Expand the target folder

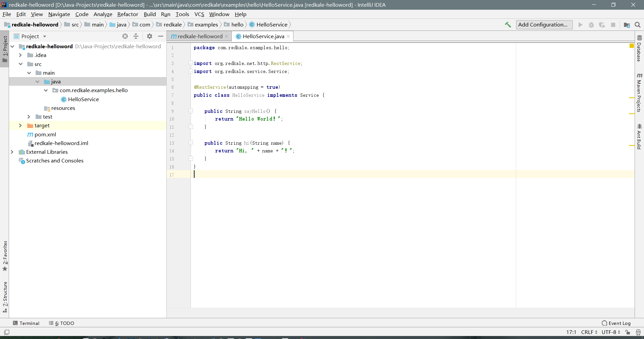(x=20, y=126)
